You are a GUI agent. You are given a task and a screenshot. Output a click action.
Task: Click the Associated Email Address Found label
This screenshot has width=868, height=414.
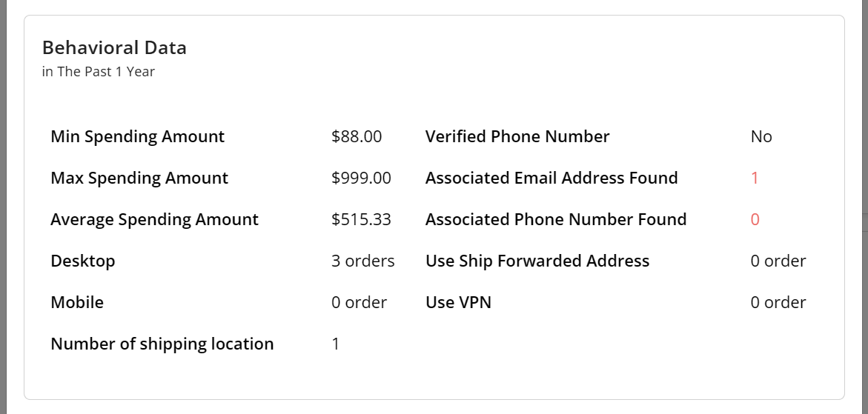coord(551,178)
